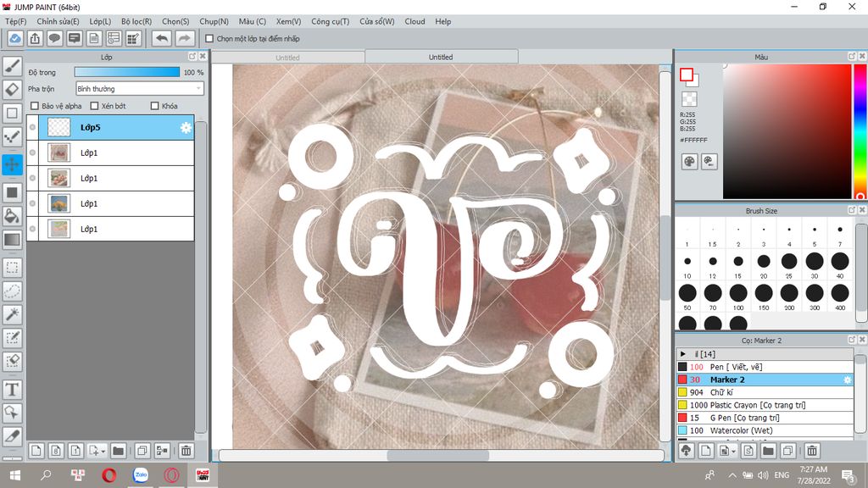Image resolution: width=868 pixels, height=488 pixels.
Task: Select the Plastic Crayon brush
Action: click(x=765, y=405)
